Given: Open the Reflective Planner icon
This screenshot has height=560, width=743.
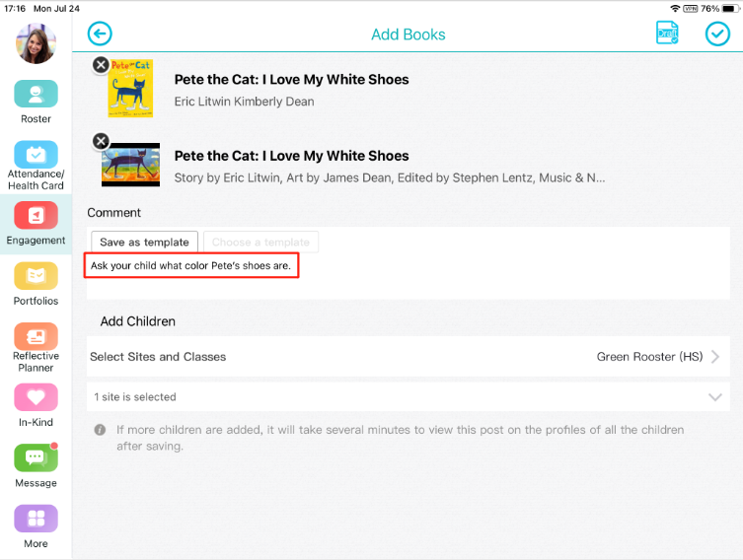Looking at the screenshot, I should (36, 336).
